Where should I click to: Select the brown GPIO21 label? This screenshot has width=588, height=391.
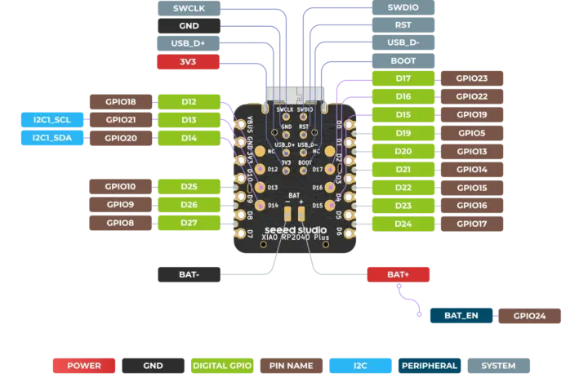(121, 120)
